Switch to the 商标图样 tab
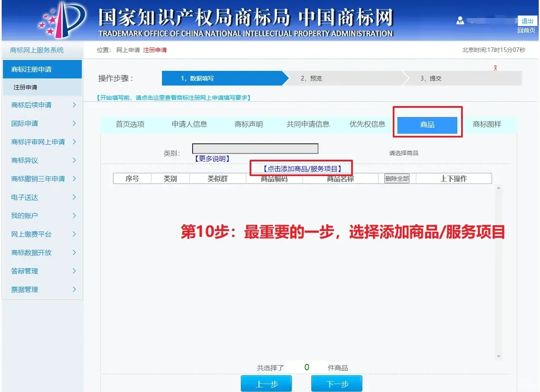Viewport: 540px width, 392px height. coord(487,124)
